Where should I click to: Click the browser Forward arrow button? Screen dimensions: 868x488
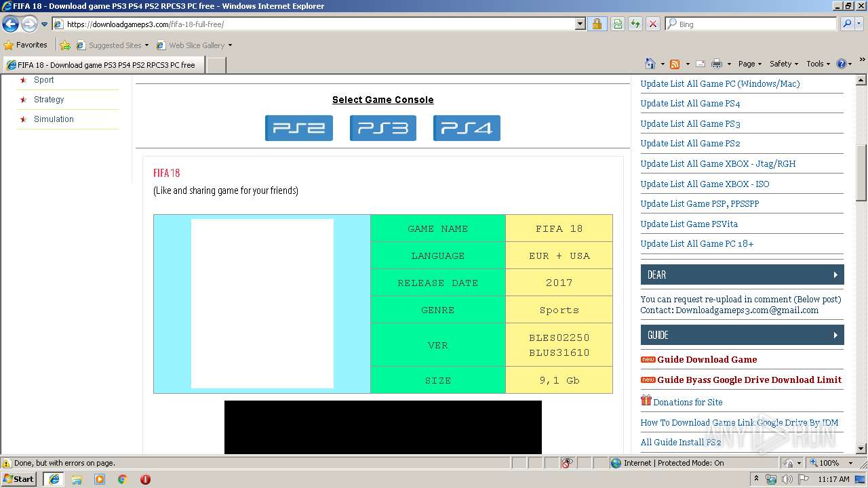[x=29, y=24]
